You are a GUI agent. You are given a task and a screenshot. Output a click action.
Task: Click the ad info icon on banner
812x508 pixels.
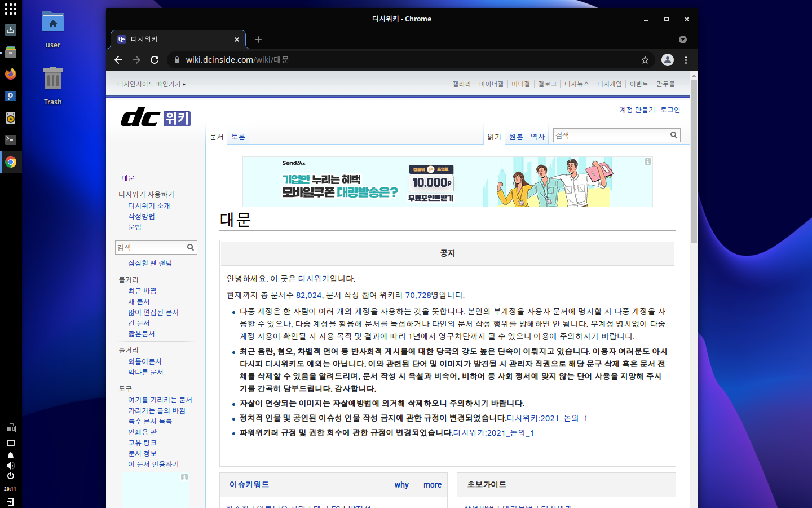tap(648, 161)
